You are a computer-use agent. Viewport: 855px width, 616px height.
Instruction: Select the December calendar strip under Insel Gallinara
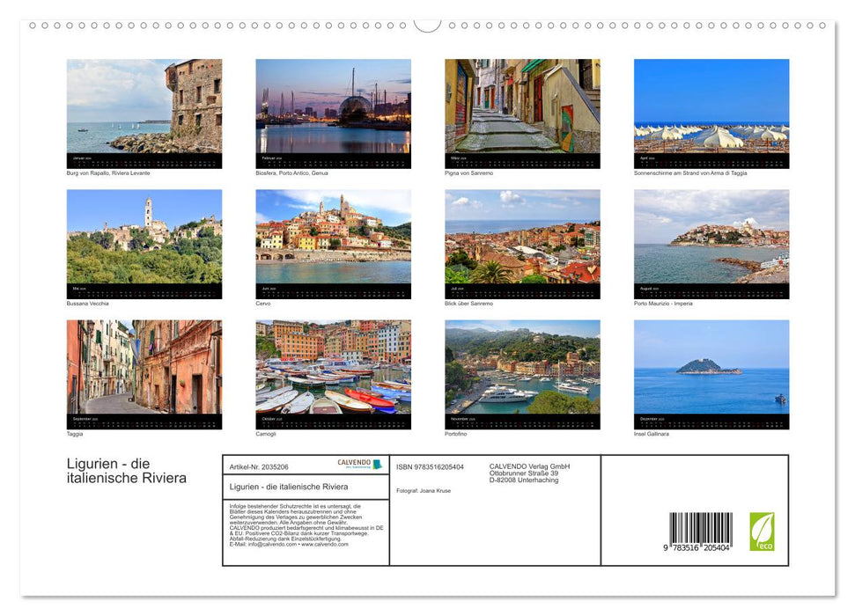tap(711, 419)
